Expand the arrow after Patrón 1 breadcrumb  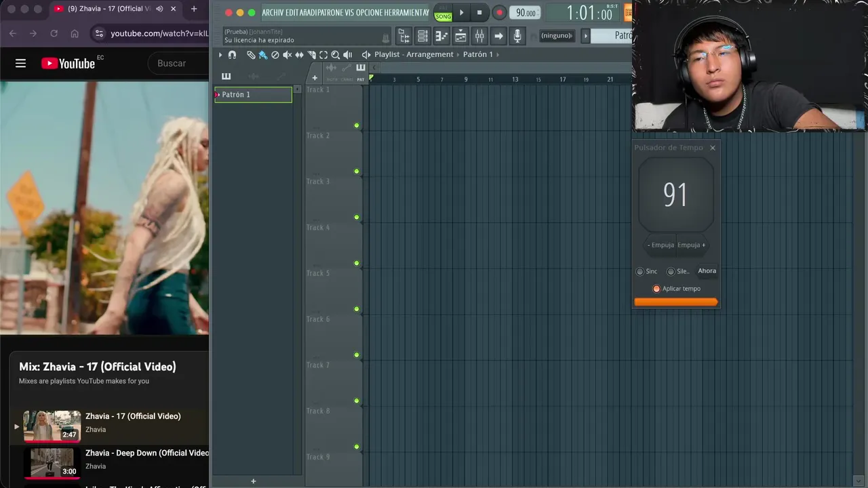click(x=498, y=54)
